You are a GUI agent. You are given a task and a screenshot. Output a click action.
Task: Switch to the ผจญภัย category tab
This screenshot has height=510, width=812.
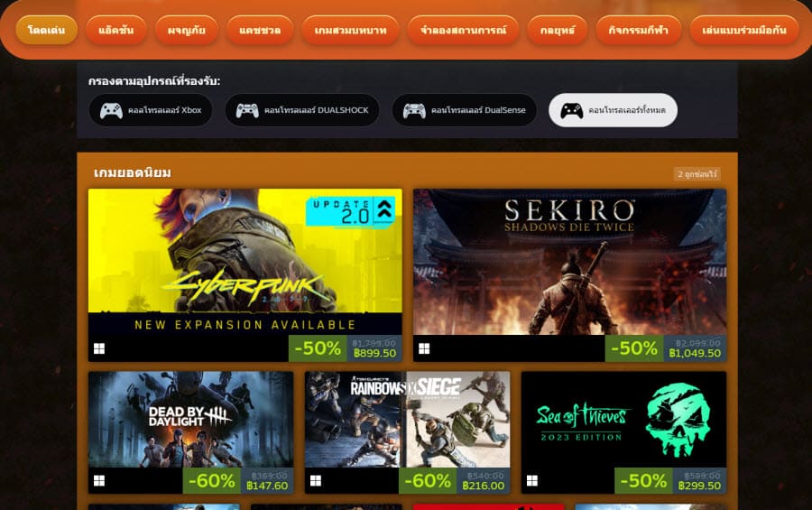(187, 30)
